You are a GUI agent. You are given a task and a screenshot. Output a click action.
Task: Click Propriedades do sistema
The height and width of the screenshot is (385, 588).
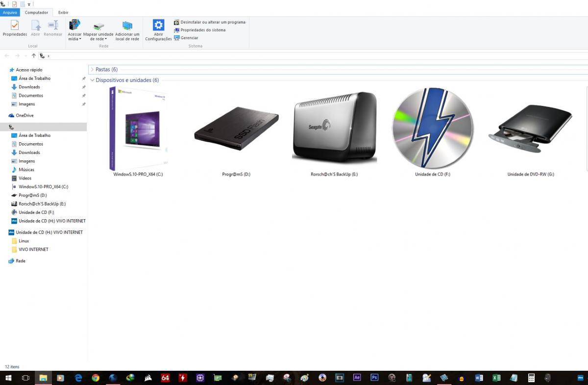tap(200, 30)
